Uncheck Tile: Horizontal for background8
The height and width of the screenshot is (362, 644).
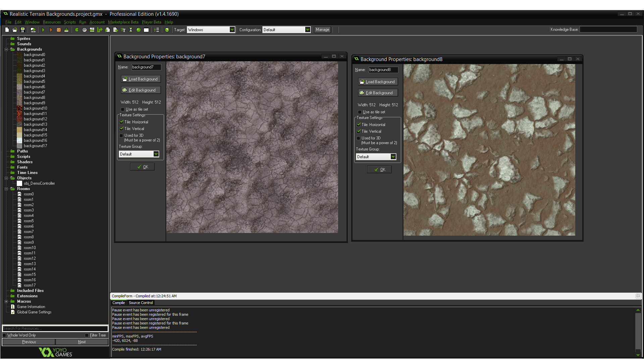(x=359, y=124)
